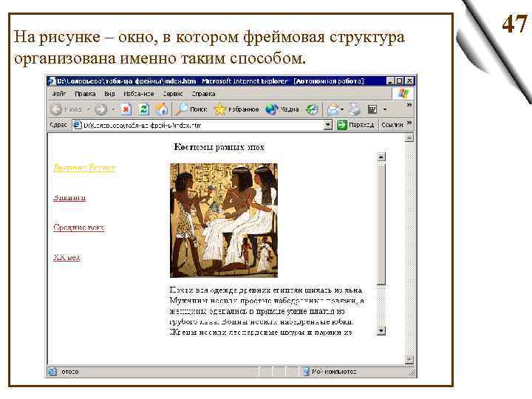Open the Избранное menu
Viewport: 532px width, 399px height.
click(x=138, y=94)
